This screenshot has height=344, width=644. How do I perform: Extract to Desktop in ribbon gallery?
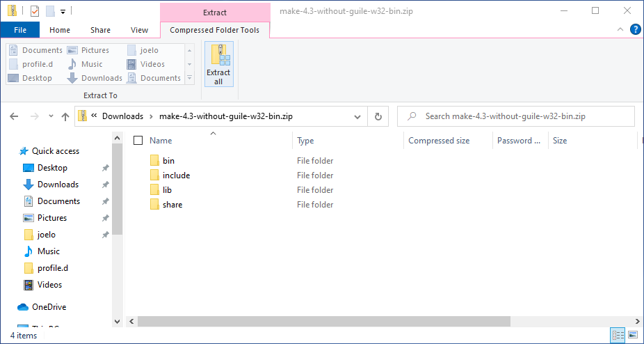coord(30,78)
